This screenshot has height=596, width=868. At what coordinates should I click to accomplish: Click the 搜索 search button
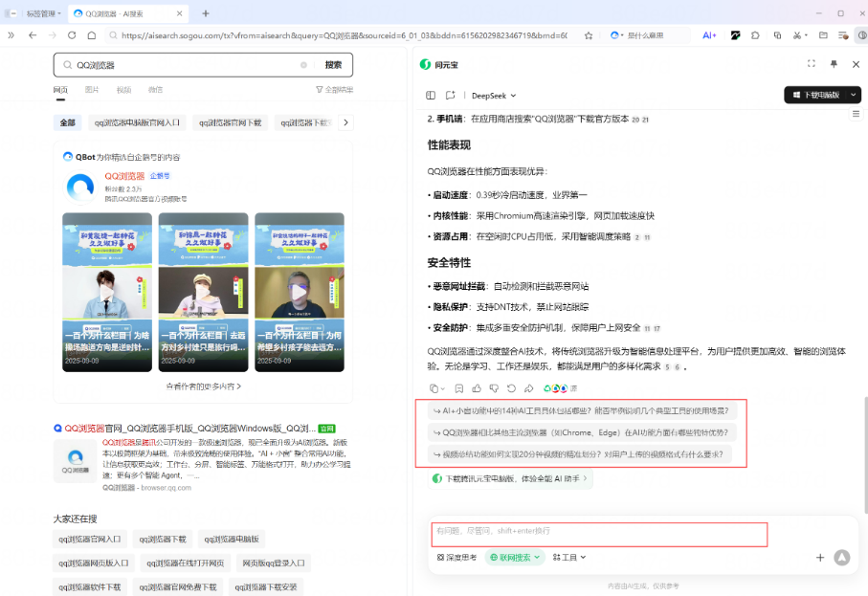click(333, 65)
